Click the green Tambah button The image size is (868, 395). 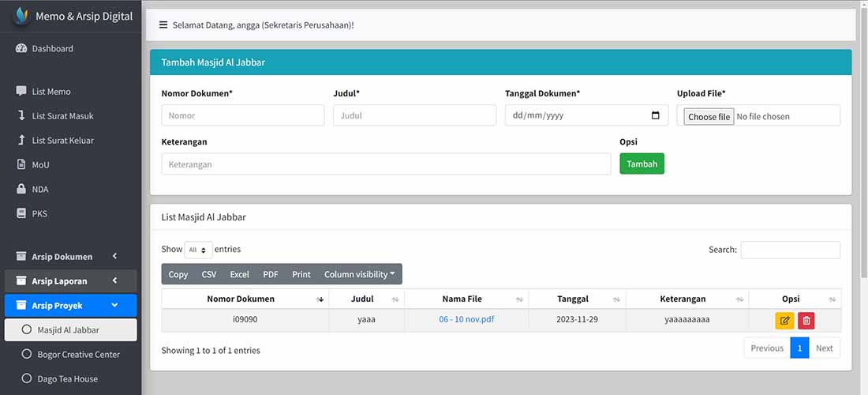coord(642,164)
